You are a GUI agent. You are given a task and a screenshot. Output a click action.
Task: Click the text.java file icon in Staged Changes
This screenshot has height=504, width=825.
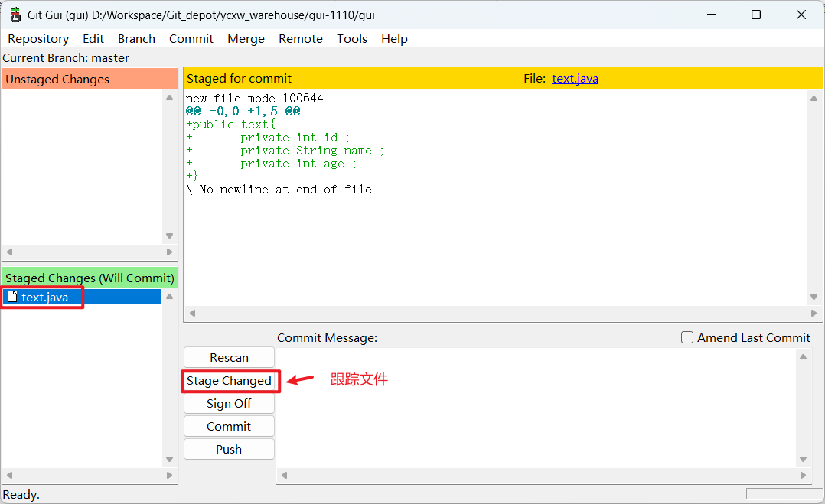coord(11,297)
